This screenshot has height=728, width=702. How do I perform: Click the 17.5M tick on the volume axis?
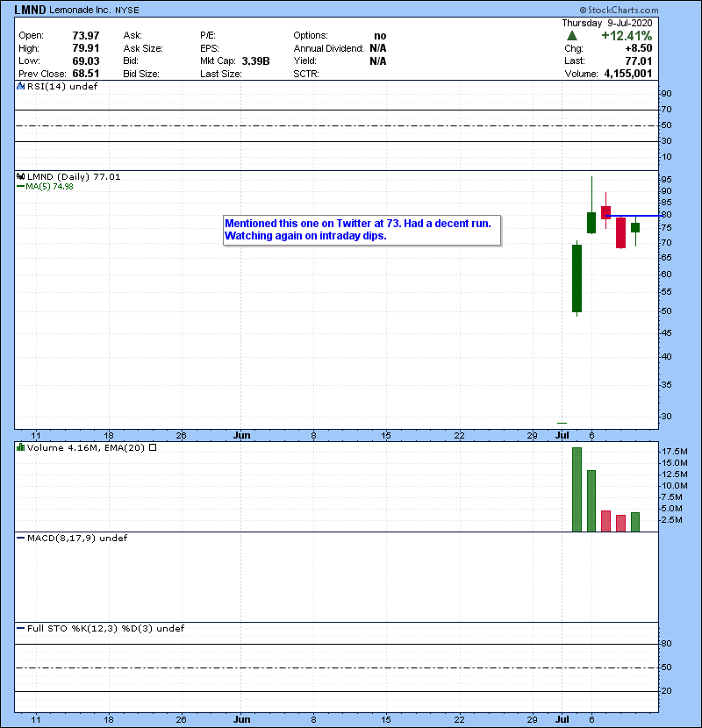675,452
